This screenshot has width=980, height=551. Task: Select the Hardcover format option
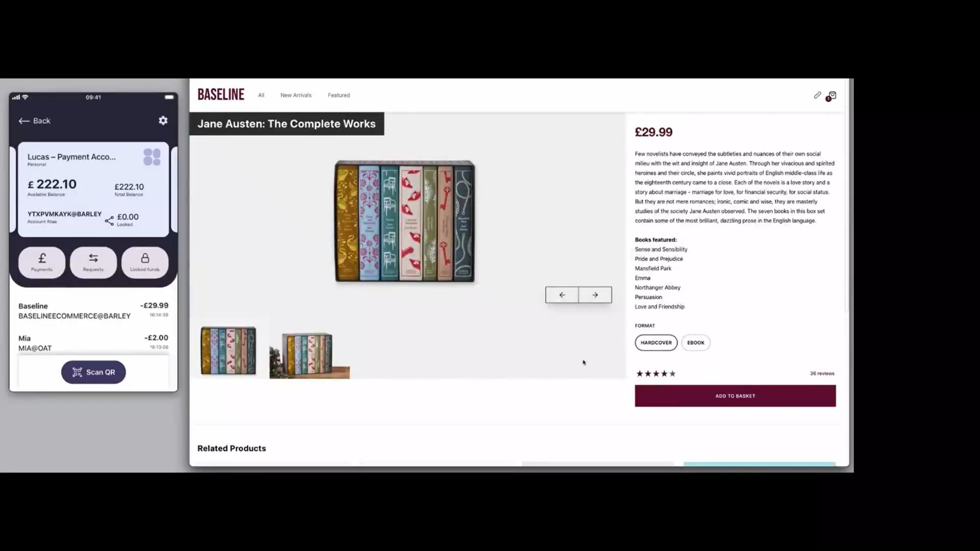(x=656, y=343)
